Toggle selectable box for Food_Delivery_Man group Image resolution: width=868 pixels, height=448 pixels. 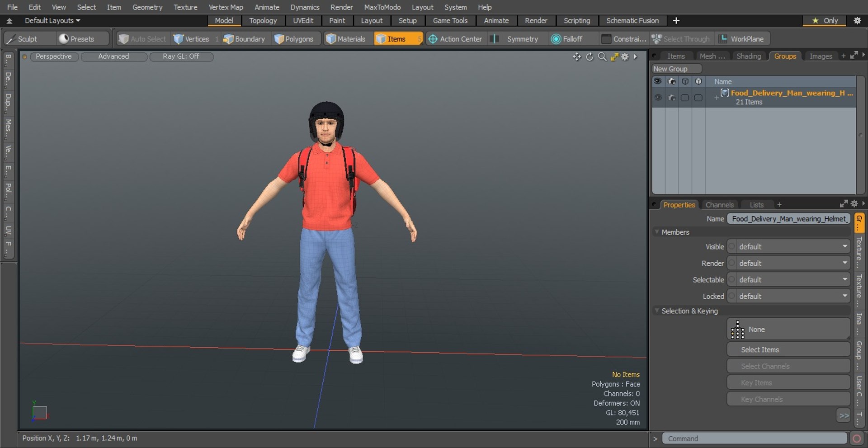pyautogui.click(x=685, y=98)
